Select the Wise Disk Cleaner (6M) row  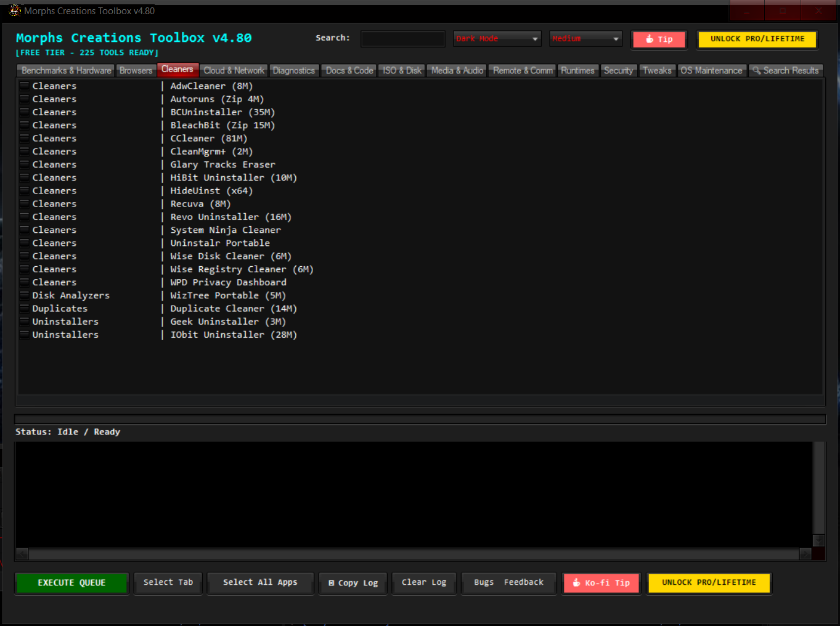[420, 256]
